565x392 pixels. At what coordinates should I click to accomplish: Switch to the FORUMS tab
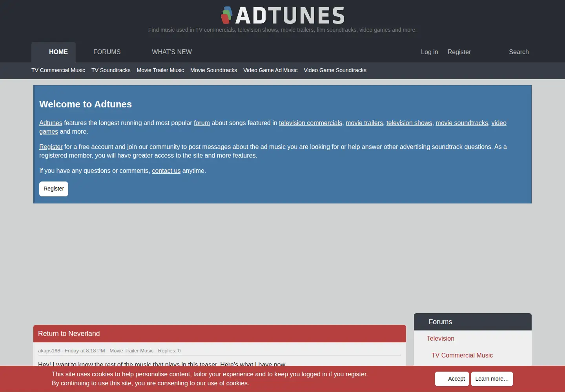point(107,52)
